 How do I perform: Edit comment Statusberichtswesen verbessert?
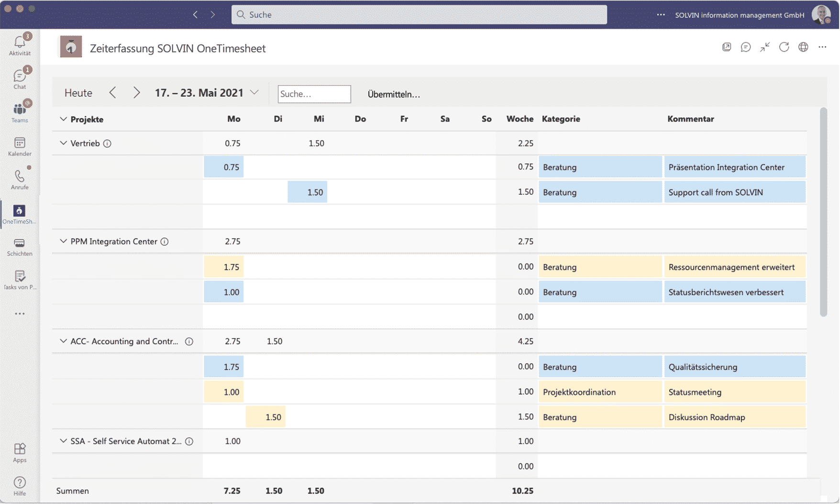[x=735, y=292]
